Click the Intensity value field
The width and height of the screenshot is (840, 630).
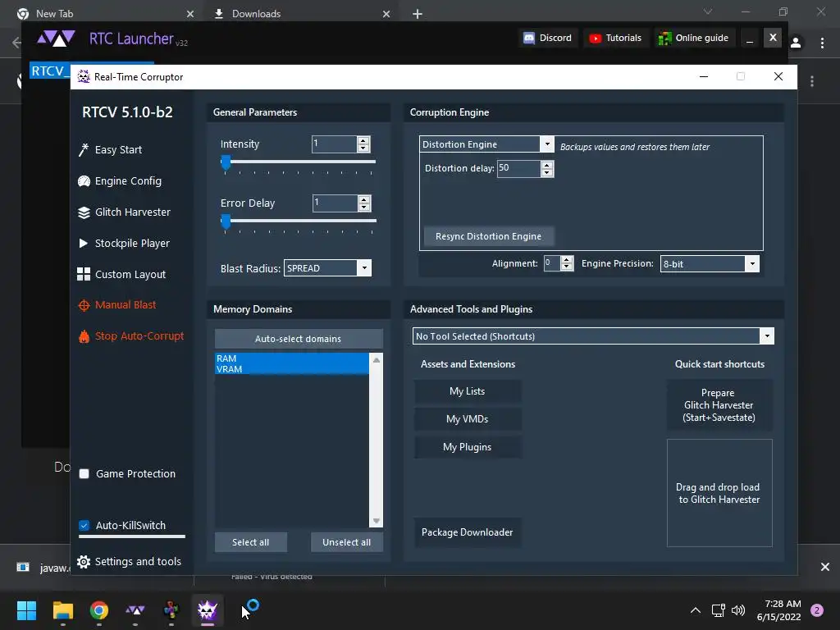point(335,144)
